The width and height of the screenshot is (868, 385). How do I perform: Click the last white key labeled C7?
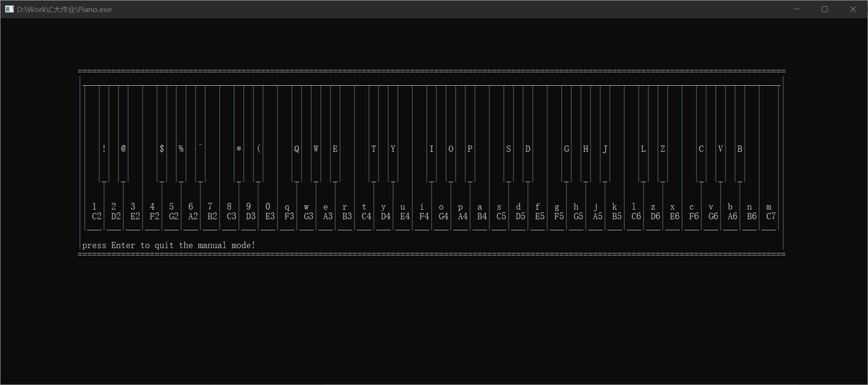tap(769, 212)
